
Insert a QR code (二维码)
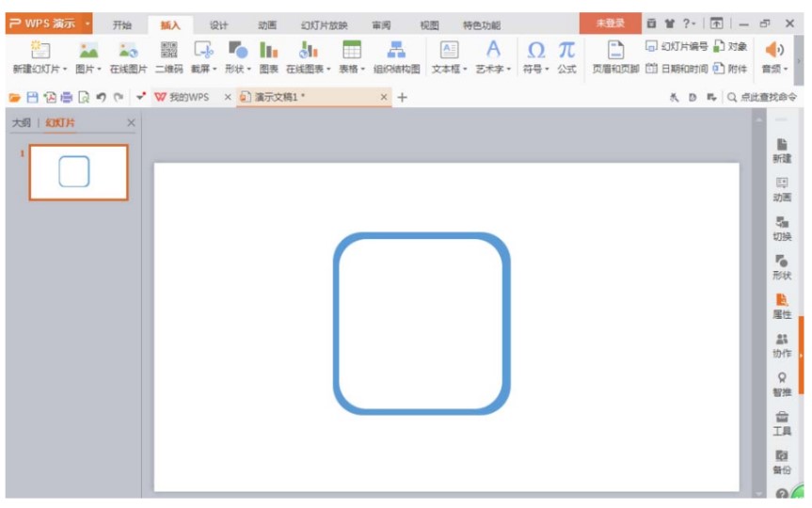tap(168, 56)
